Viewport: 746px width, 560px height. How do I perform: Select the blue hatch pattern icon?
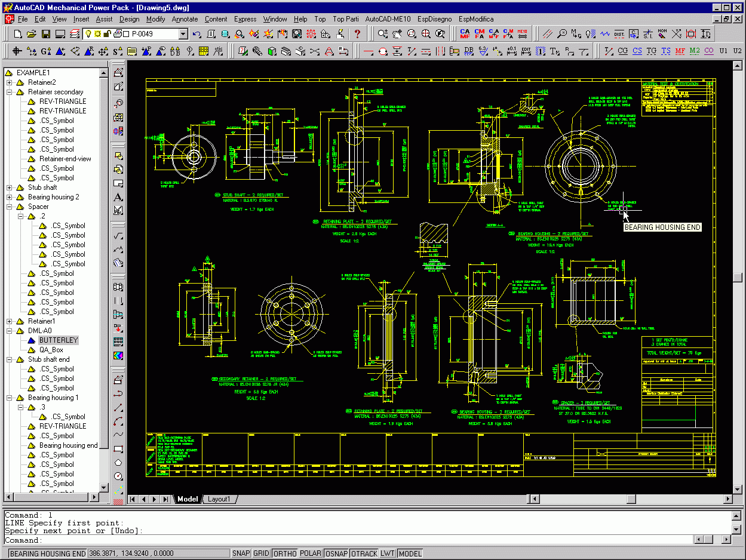point(541,51)
